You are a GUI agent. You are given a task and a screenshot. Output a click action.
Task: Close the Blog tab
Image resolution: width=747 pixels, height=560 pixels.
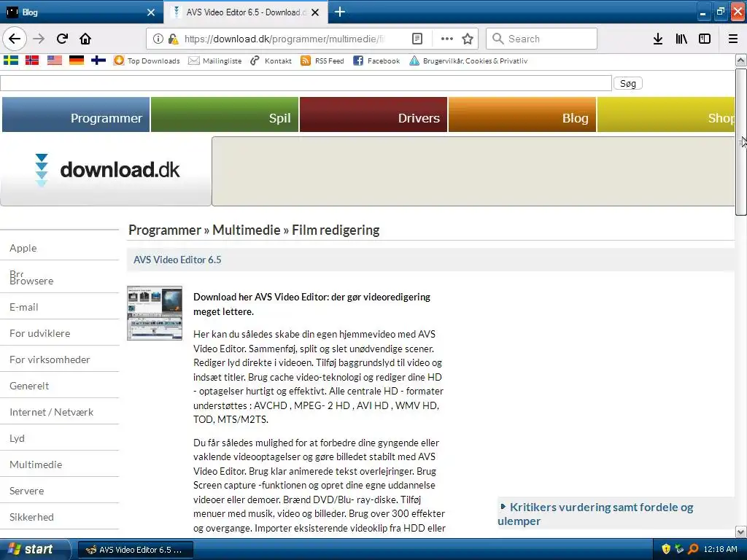151,12
